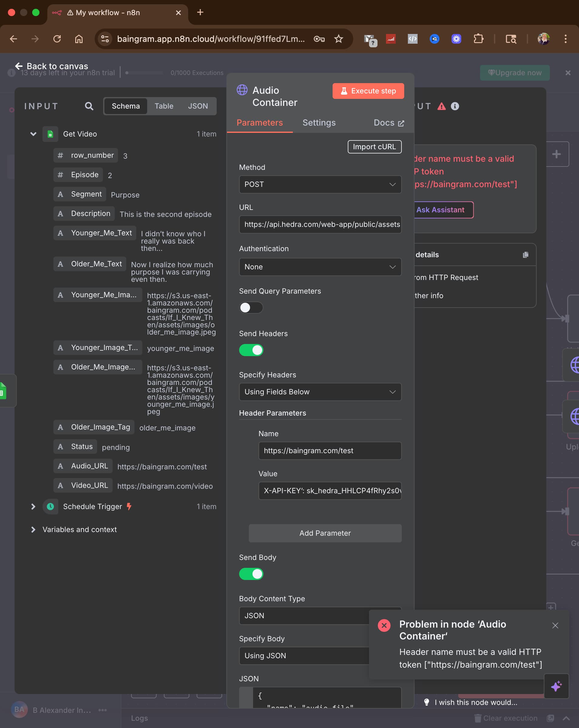Image resolution: width=579 pixels, height=728 pixels.
Task: Click the JSON body code editor
Action: [x=320, y=697]
